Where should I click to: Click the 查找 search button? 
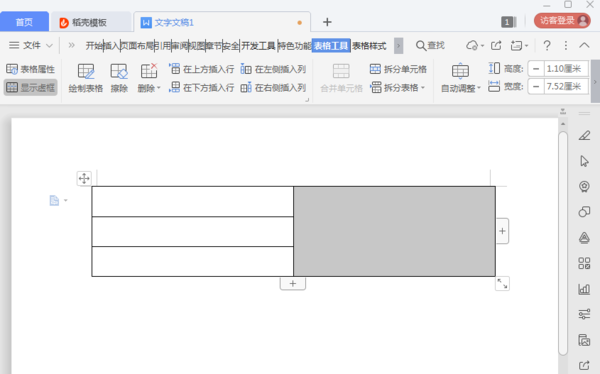click(x=430, y=46)
